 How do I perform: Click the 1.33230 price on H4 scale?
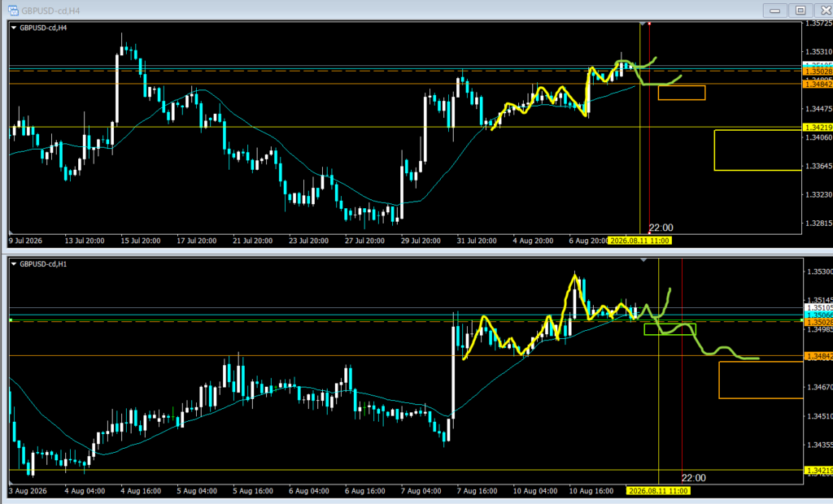(x=818, y=195)
